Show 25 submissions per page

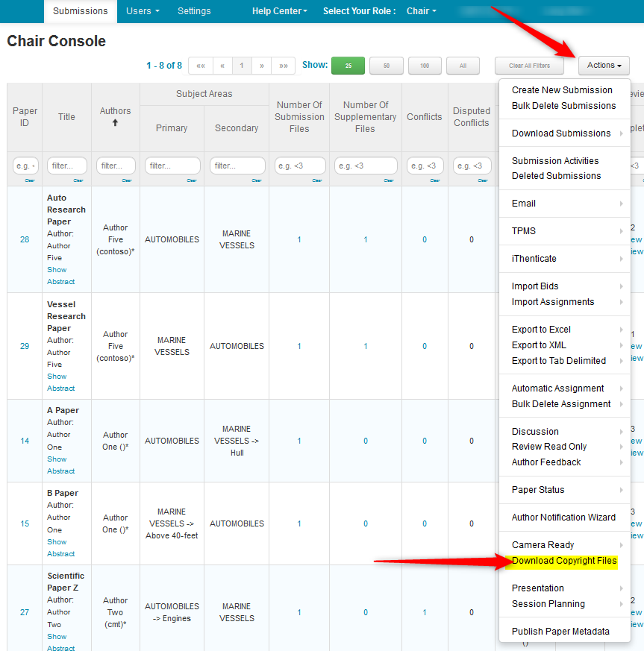(348, 66)
